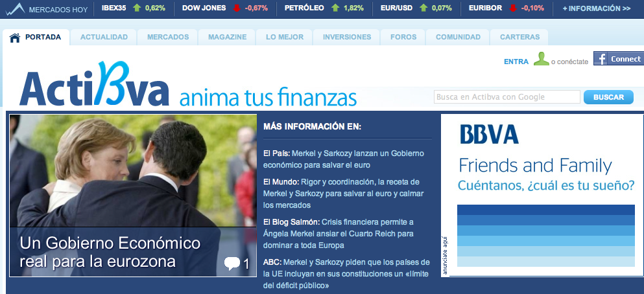Click the Mercados Hoy chart icon
Image resolution: width=644 pixels, height=294 pixels.
15,9
